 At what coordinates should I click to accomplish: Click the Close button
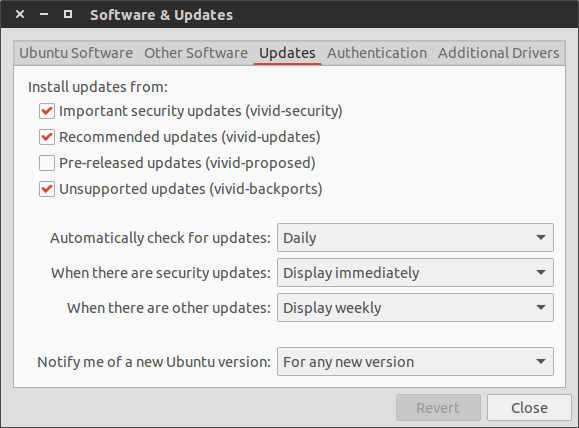[529, 408]
